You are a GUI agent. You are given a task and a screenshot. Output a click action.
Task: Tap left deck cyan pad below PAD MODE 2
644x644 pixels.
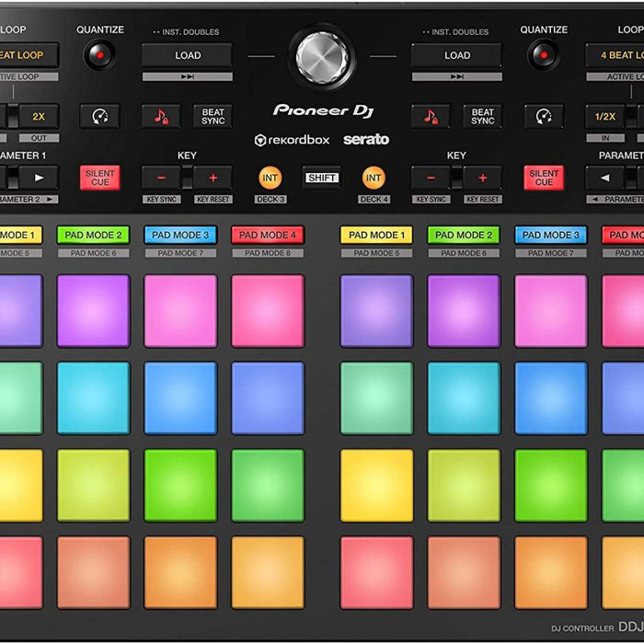94,398
